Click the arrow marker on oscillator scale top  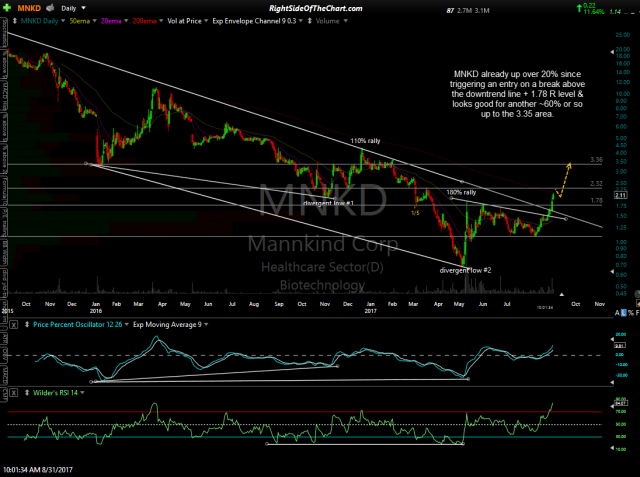(x=612, y=339)
